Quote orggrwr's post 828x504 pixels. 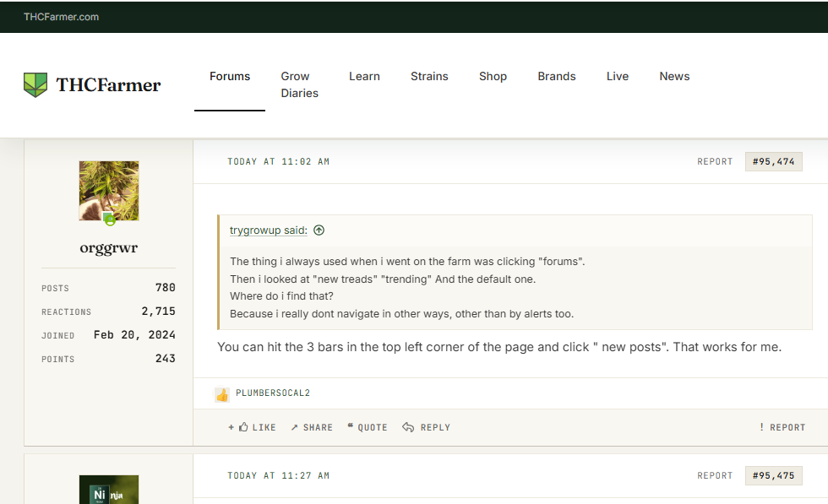pos(368,427)
